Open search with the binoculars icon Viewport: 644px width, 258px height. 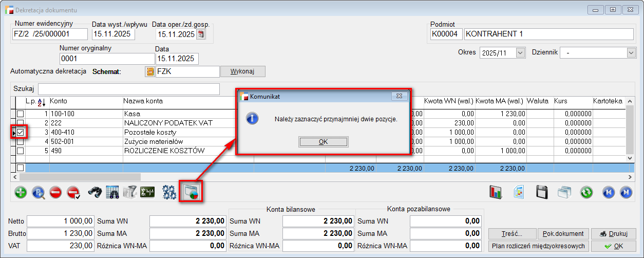click(x=96, y=192)
